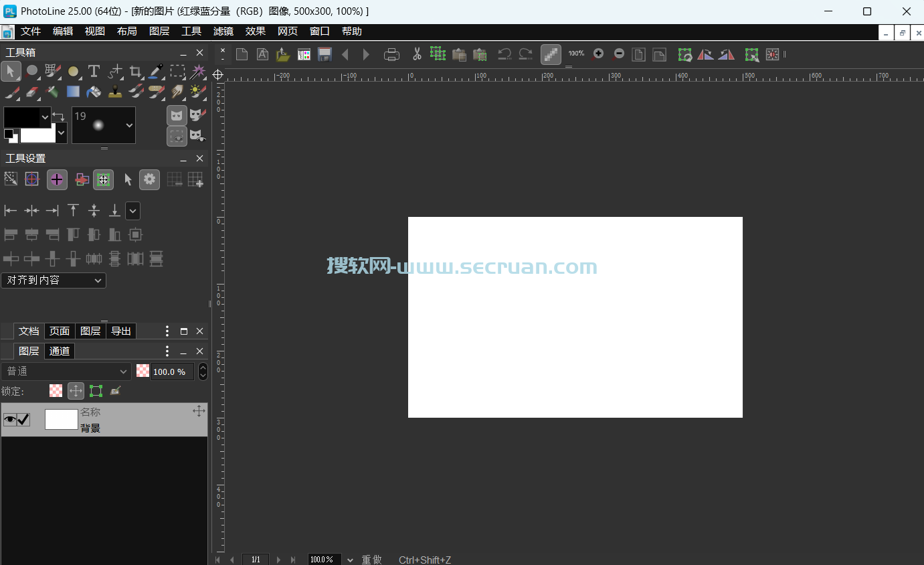
Task: Toggle the gear settings button in tool settings
Action: (x=149, y=179)
